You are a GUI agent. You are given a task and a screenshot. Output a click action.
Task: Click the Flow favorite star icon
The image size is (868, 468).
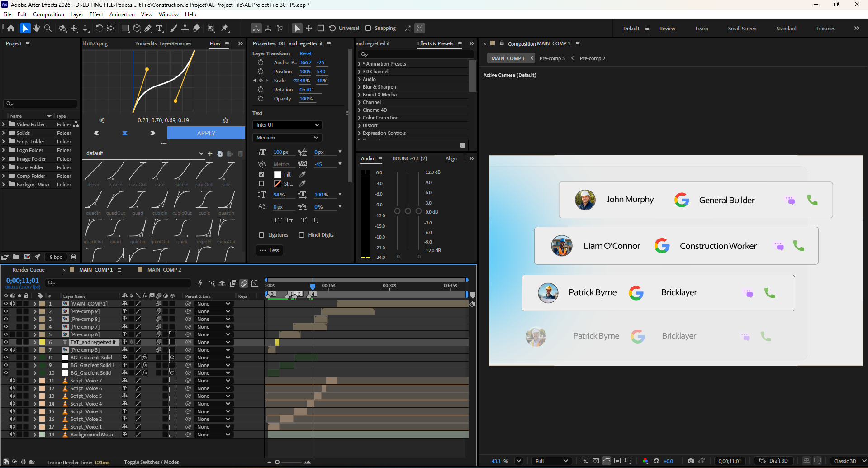tap(225, 120)
